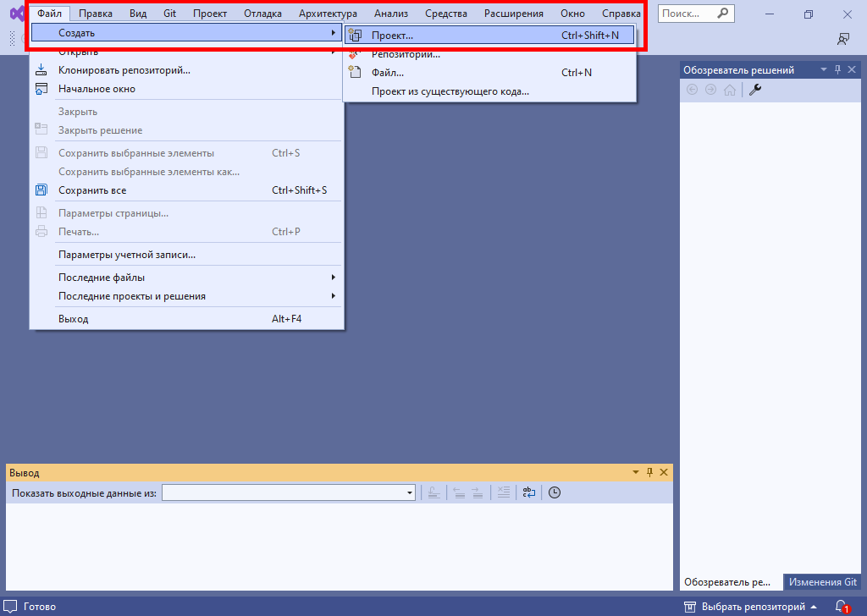Open notifications bell in status bar

(x=841, y=607)
